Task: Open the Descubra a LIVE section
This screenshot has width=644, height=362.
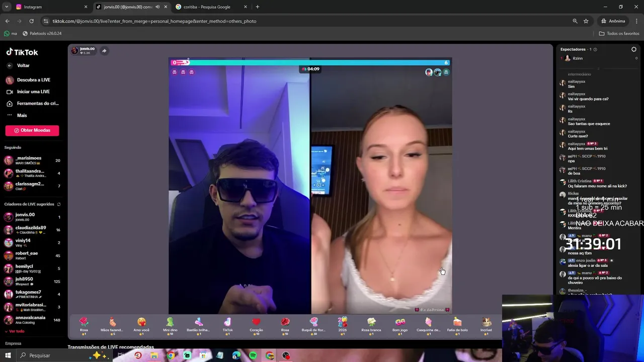Action: click(x=28, y=80)
